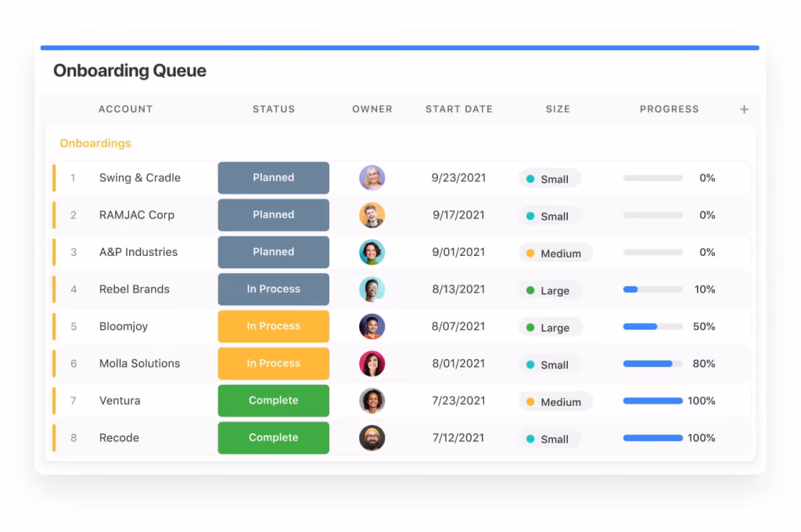Open the Complete status for Recode
The width and height of the screenshot is (801, 532).
273,438
